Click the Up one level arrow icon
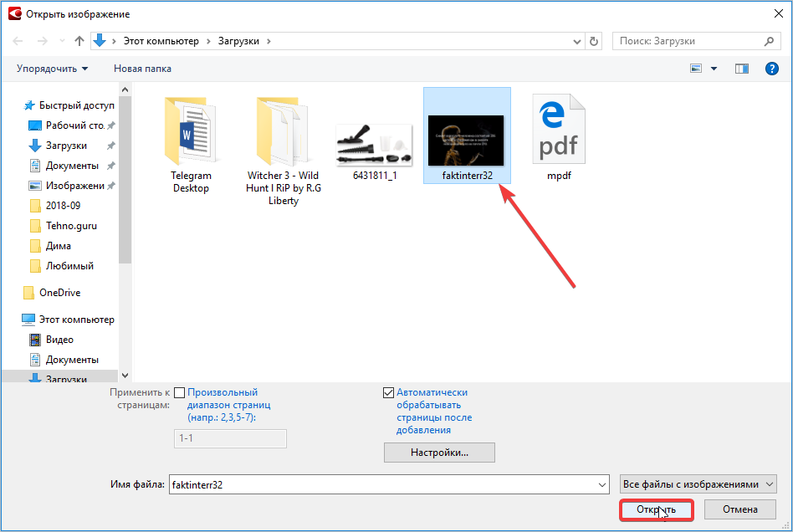 click(79, 41)
